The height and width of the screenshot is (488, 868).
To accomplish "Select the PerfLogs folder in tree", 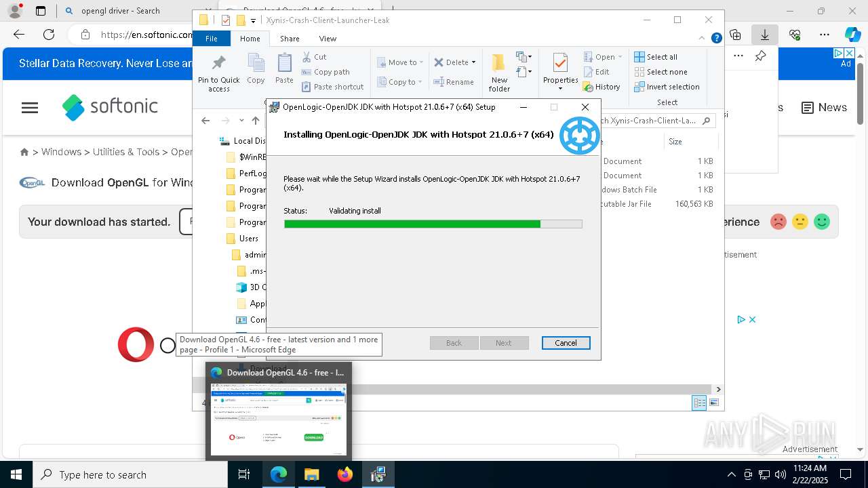I will [245, 174].
